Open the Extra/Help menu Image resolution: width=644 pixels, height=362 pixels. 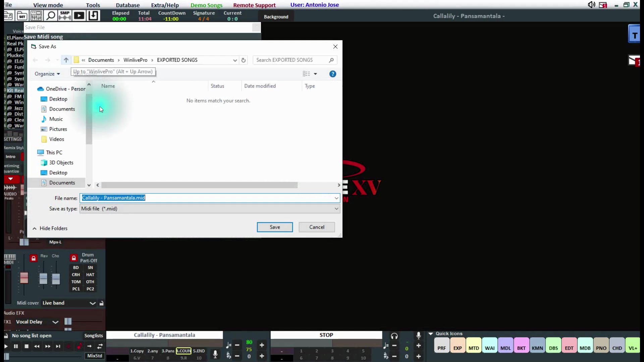pos(165,5)
